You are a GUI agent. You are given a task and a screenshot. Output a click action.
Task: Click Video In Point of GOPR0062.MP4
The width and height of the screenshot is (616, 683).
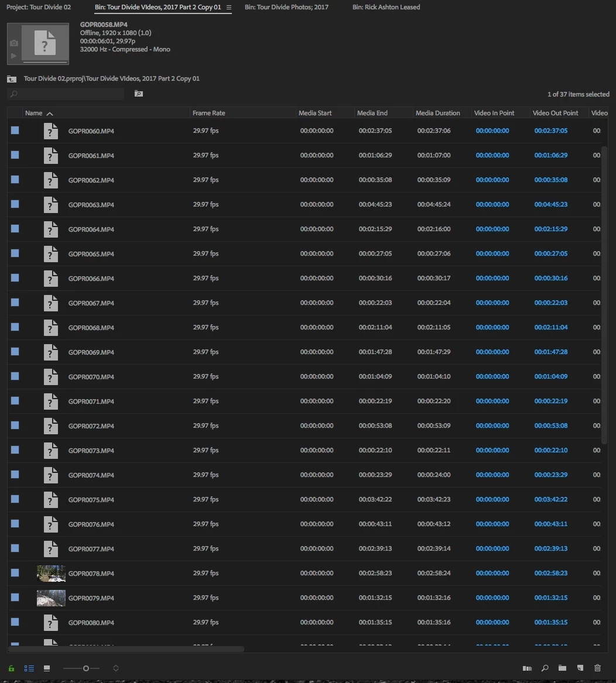point(492,180)
